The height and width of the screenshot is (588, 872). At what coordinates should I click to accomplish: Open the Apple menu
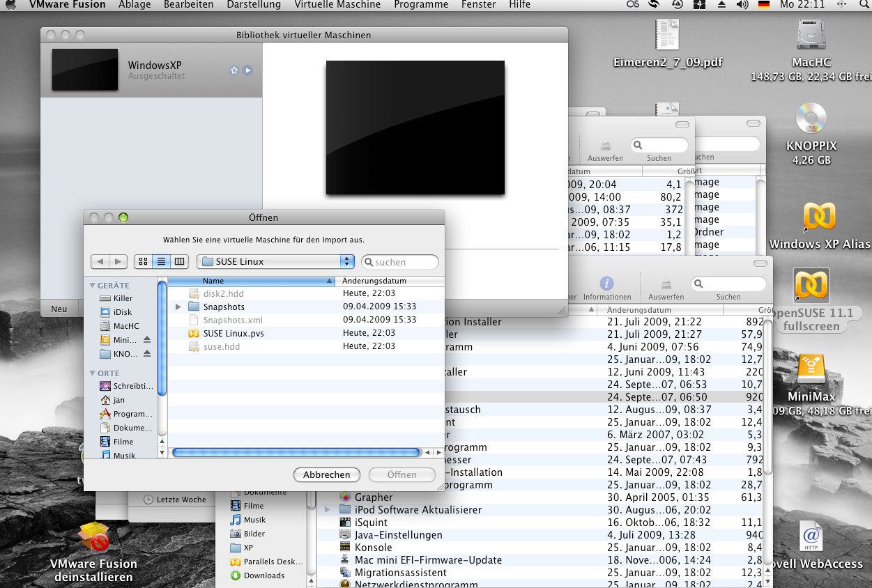11,5
